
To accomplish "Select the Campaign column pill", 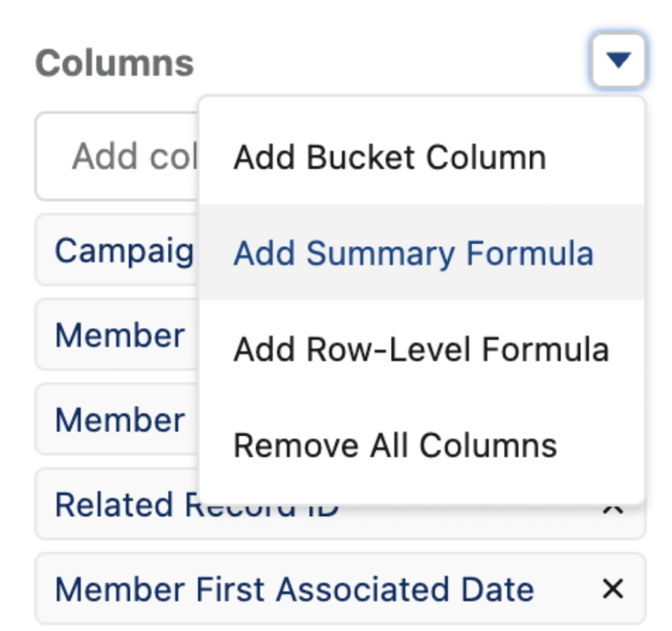I will (x=117, y=249).
